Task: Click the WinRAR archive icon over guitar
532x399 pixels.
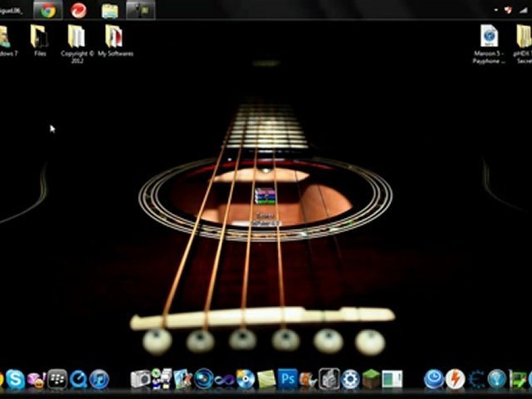Action: (265, 196)
